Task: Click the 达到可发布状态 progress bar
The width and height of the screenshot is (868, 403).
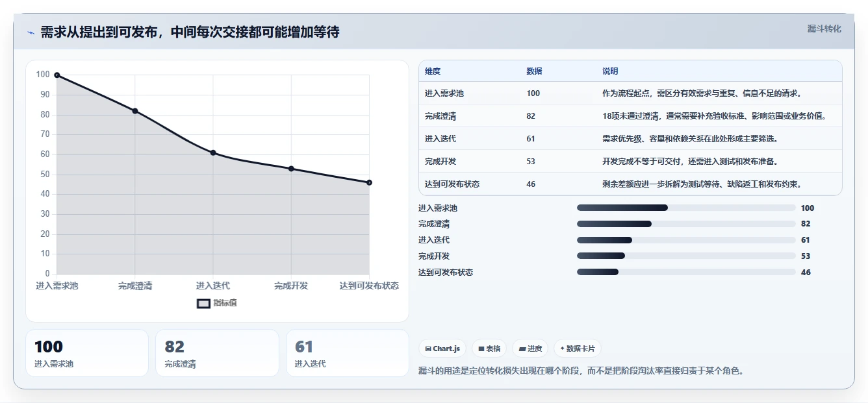Action: [x=686, y=272]
